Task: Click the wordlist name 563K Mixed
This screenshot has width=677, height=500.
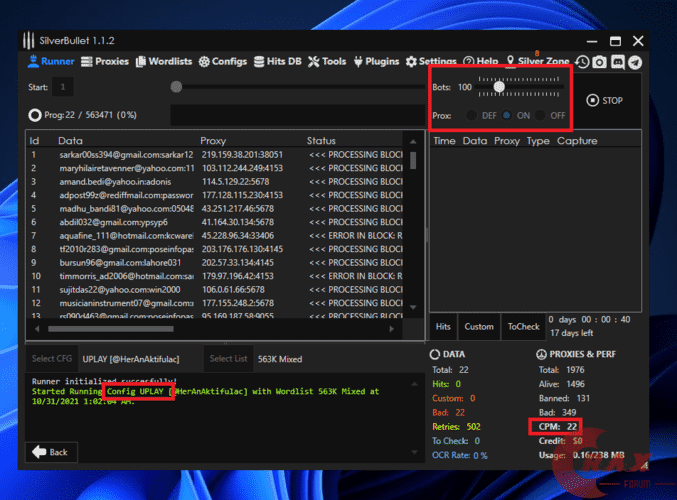Action: 280,359
